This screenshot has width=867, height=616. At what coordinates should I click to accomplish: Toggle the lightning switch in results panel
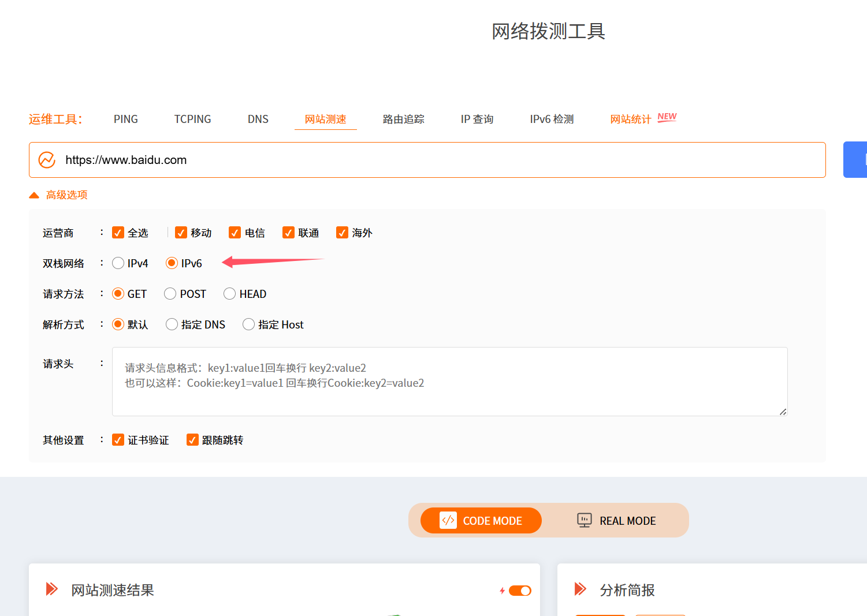pyautogui.click(x=519, y=591)
